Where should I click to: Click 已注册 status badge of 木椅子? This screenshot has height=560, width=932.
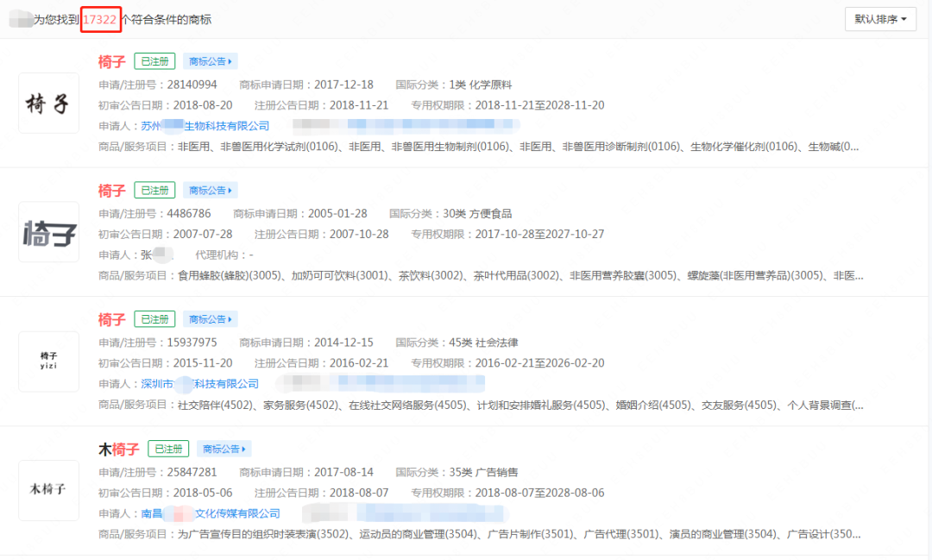(168, 449)
